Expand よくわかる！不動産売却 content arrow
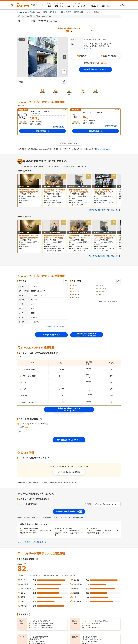138x644 pixels. (50, 531)
